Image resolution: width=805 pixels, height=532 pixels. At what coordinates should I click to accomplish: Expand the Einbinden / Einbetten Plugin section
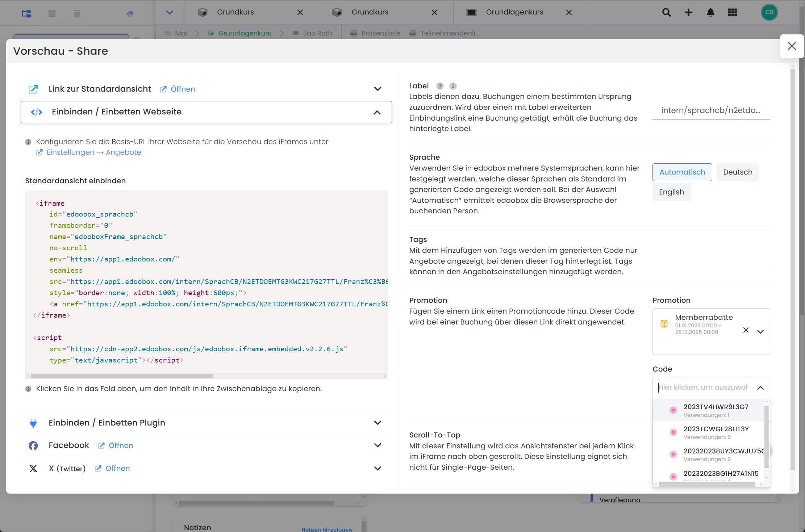coord(378,423)
